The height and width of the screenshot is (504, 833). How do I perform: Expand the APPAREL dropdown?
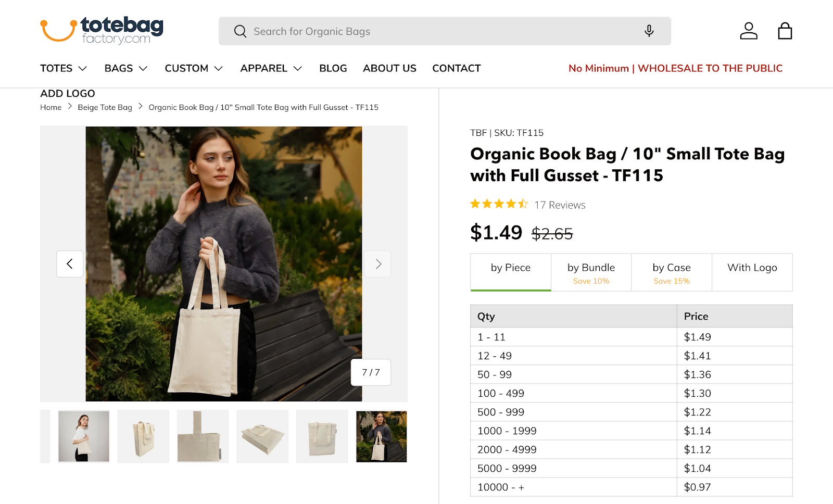270,68
